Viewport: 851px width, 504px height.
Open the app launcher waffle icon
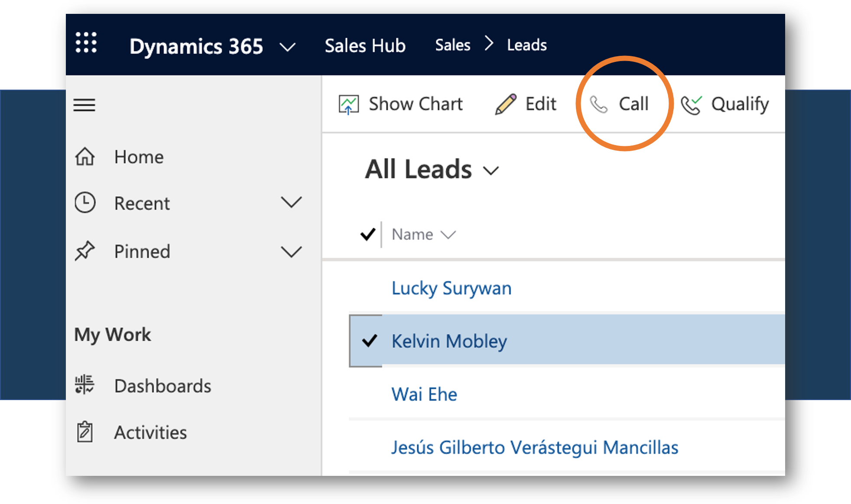coord(86,42)
